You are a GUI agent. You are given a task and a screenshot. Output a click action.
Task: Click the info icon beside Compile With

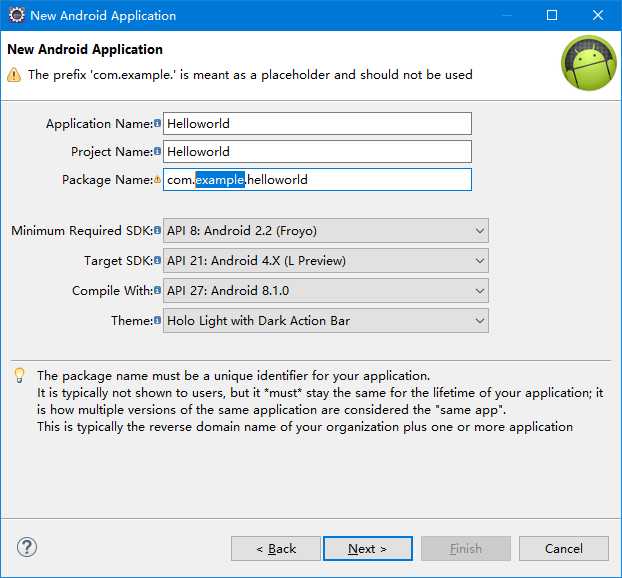(x=157, y=290)
